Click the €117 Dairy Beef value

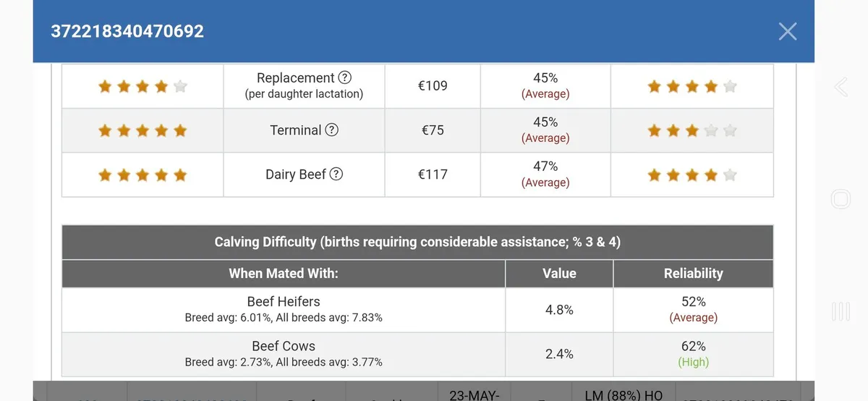(433, 174)
